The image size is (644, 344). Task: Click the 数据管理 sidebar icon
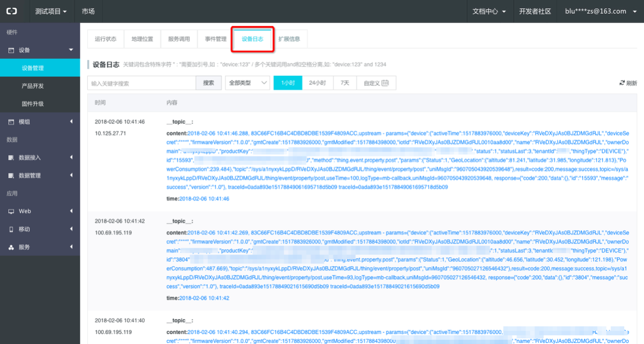[10, 176]
